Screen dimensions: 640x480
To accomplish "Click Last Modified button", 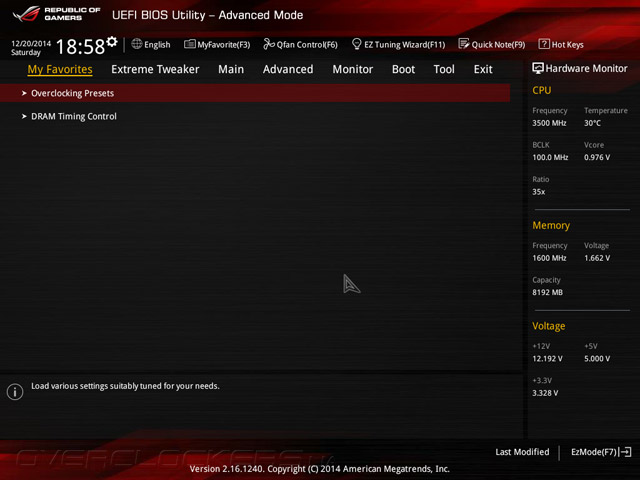I will pyautogui.click(x=522, y=452).
